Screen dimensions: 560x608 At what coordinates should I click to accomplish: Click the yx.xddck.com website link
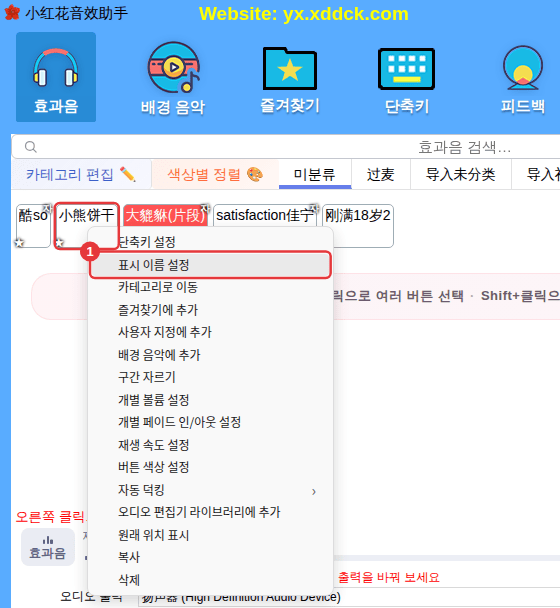tap(346, 14)
